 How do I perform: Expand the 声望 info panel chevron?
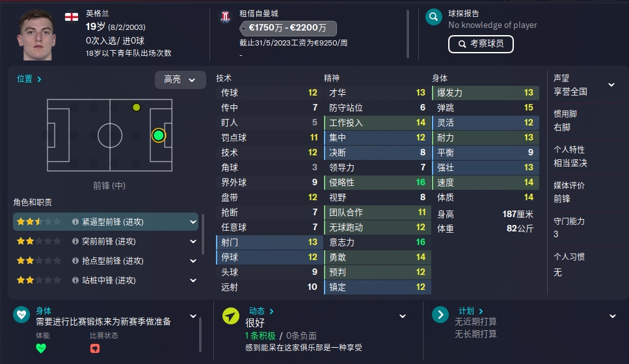tap(611, 84)
